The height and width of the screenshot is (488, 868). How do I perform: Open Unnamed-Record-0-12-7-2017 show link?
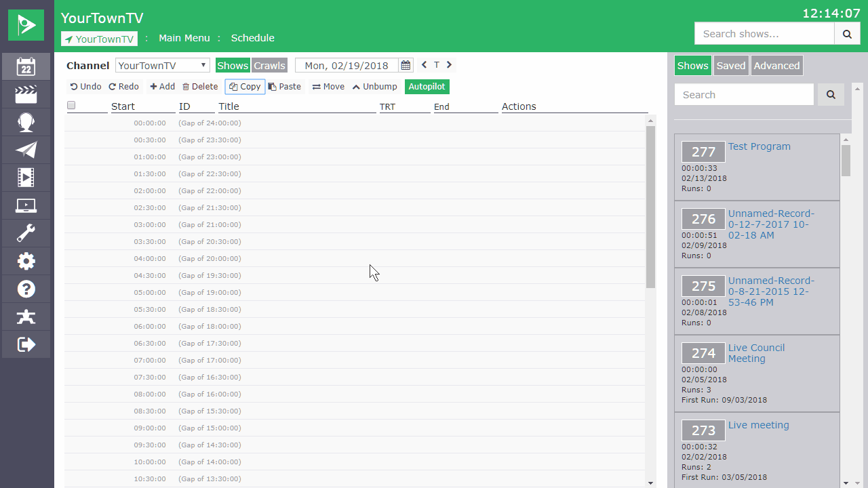(x=771, y=224)
